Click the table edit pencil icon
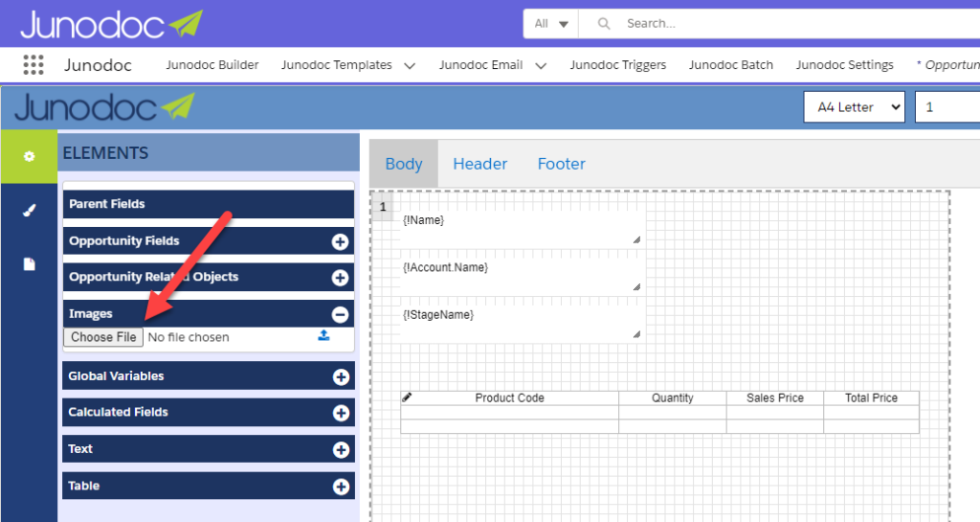This screenshot has width=980, height=522. pos(407,397)
